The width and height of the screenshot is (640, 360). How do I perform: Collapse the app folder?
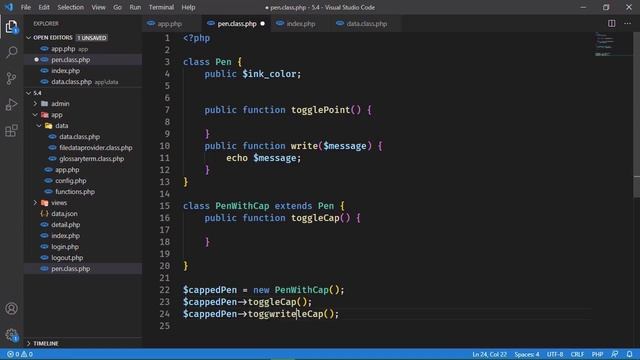point(36,115)
